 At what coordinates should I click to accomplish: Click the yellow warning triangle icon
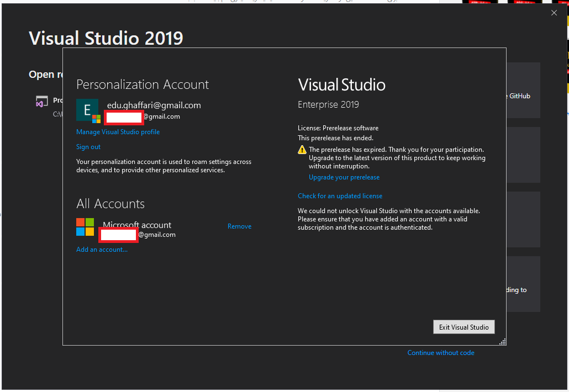(302, 150)
